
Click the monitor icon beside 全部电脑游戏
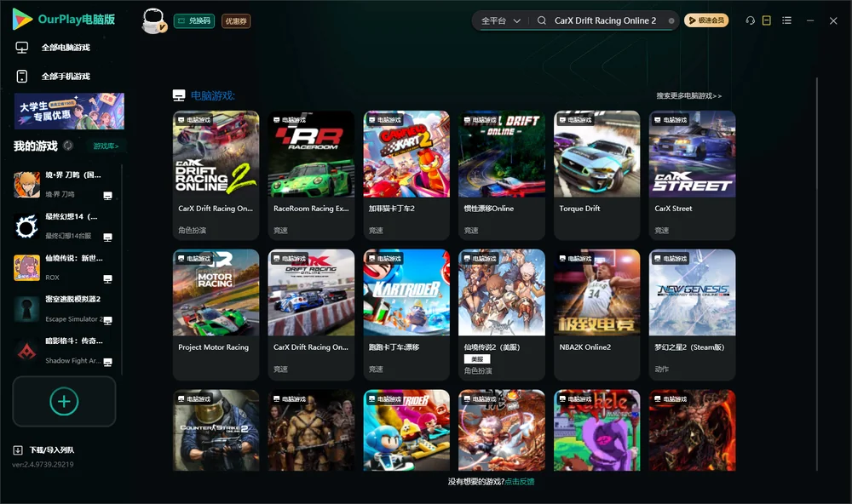tap(22, 48)
